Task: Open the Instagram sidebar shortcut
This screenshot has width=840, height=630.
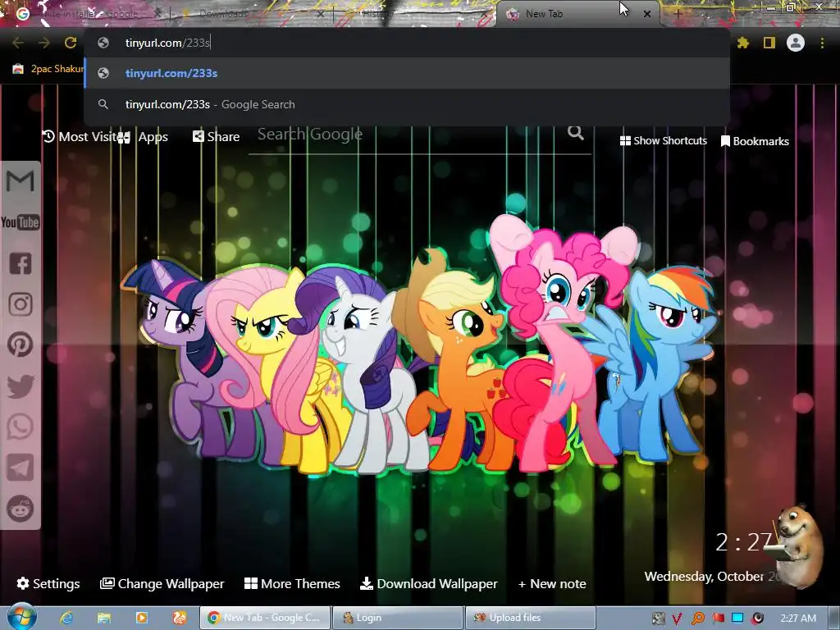Action: pos(21,304)
